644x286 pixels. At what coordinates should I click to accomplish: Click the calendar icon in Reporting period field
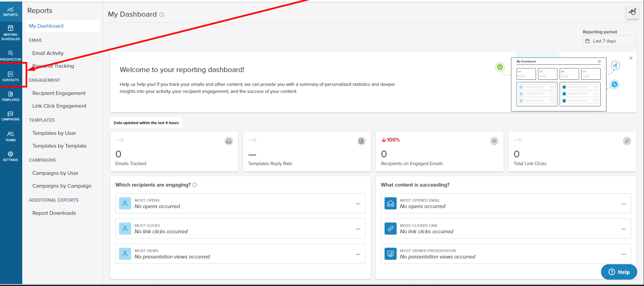coord(588,41)
